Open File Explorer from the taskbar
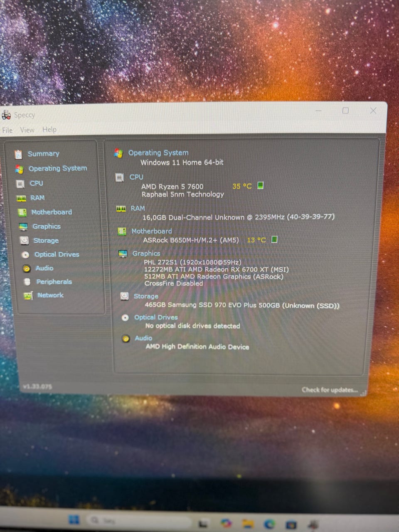 (248, 523)
